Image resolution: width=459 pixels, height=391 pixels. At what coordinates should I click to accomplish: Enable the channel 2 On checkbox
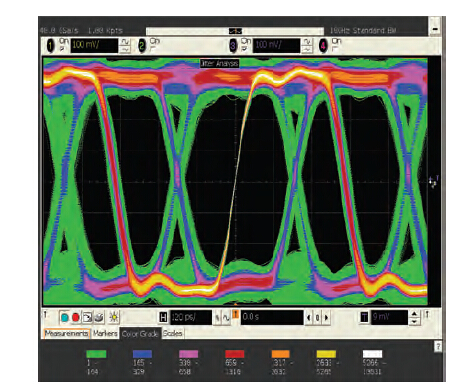(x=153, y=49)
